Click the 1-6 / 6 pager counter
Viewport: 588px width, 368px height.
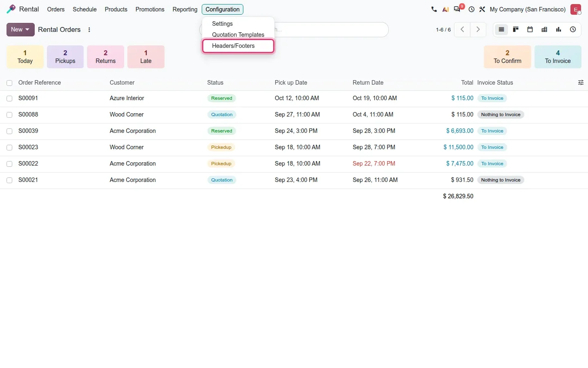[443, 30]
